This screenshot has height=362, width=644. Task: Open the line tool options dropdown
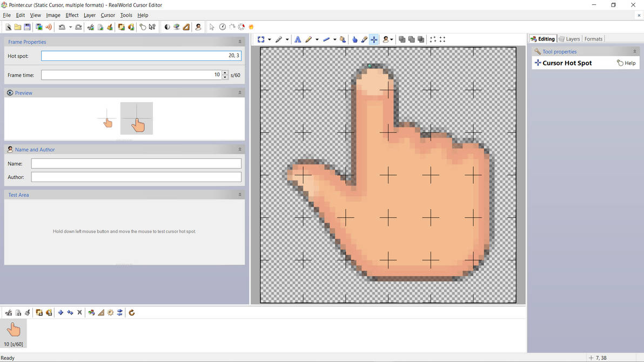334,39
